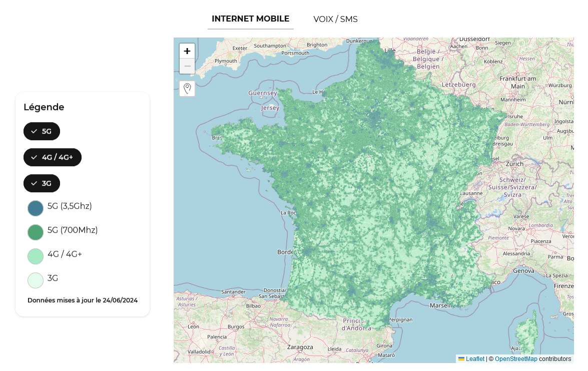Switch to the INTERNET MOBILE tab
The width and height of the screenshot is (588, 371).
[x=251, y=19]
